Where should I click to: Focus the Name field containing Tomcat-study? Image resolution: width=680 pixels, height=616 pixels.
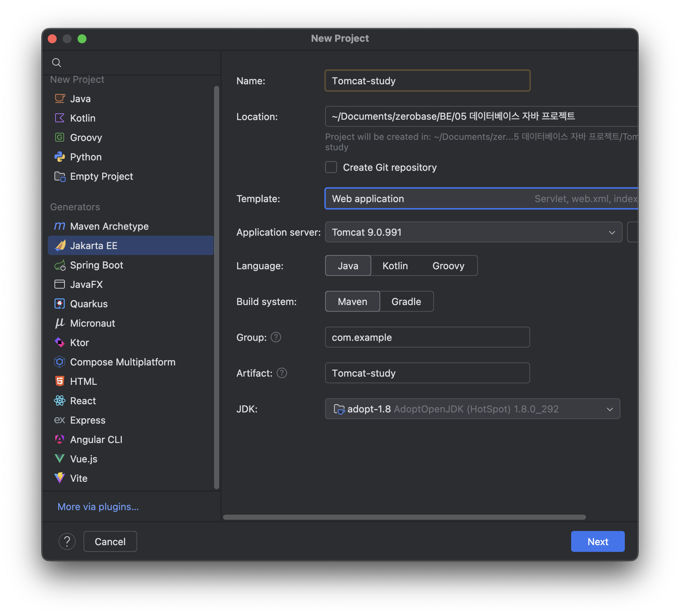[427, 81]
